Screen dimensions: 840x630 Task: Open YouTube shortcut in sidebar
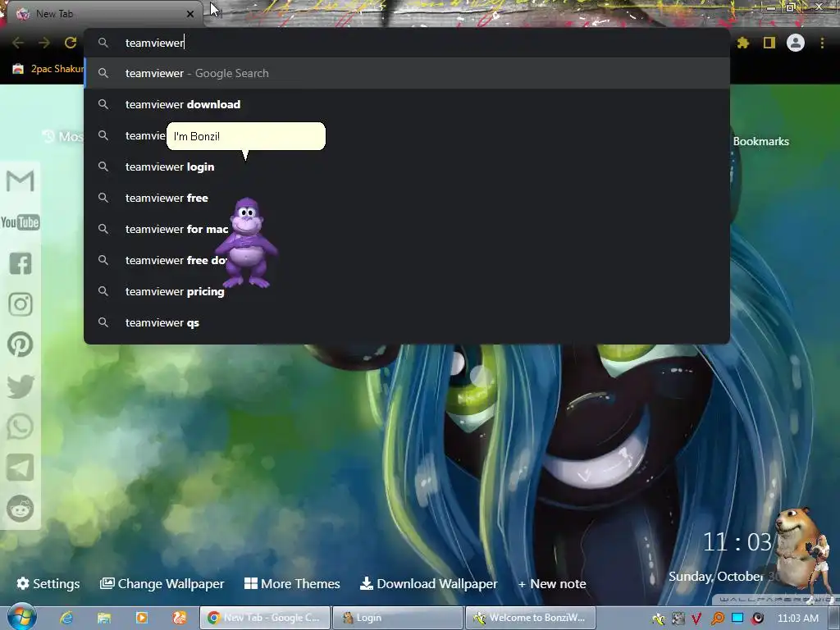point(21,221)
